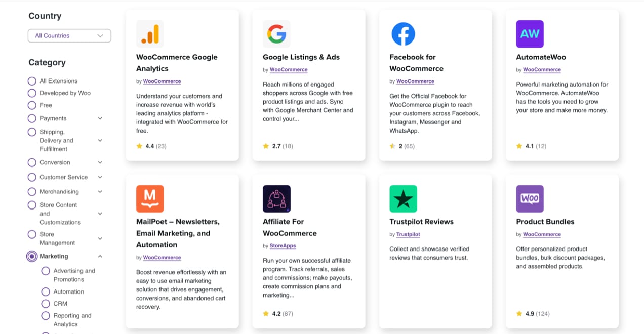Open the All Countries dropdown

pyautogui.click(x=69, y=36)
